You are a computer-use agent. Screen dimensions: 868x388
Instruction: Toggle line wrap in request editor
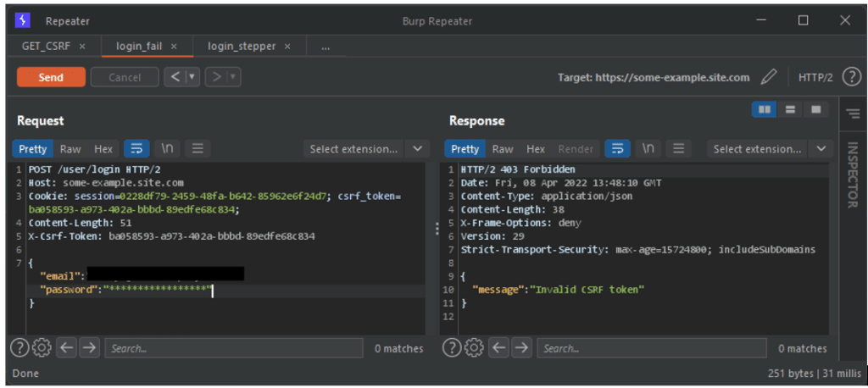point(136,149)
